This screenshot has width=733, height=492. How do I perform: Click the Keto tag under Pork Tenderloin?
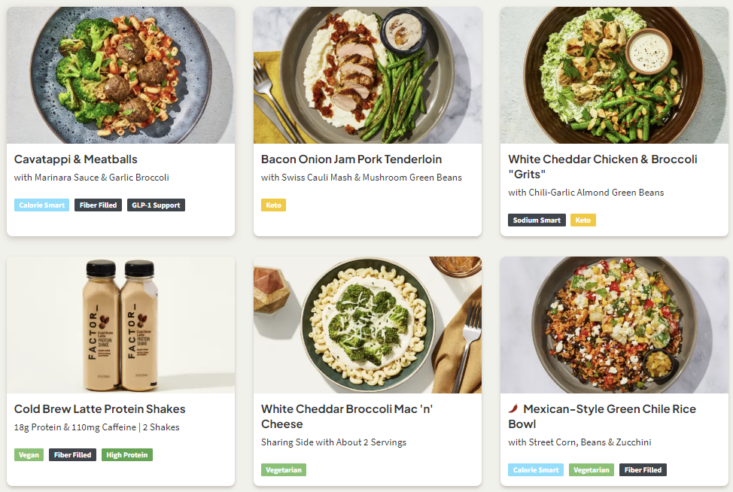coord(273,205)
